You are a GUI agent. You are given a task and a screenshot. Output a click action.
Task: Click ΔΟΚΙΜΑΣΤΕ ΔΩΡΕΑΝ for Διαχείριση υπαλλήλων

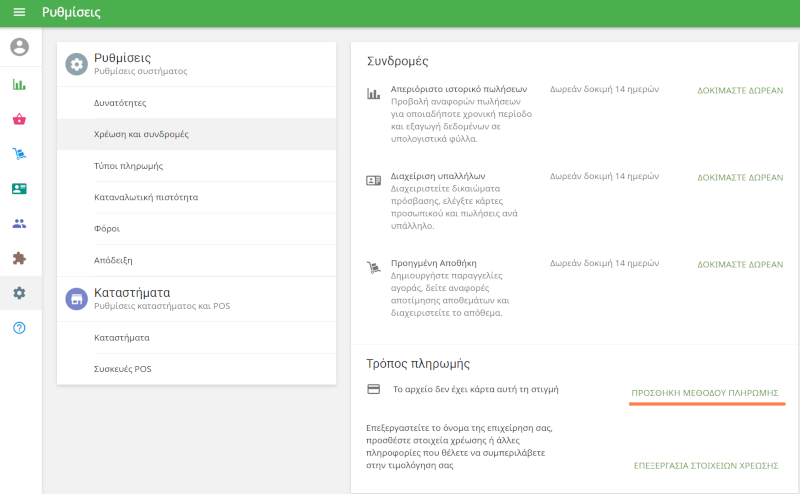click(x=739, y=177)
